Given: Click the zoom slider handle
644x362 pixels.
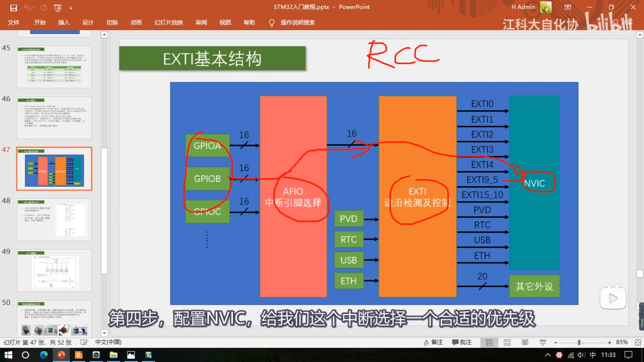Looking at the screenshot, I should 579,342.
